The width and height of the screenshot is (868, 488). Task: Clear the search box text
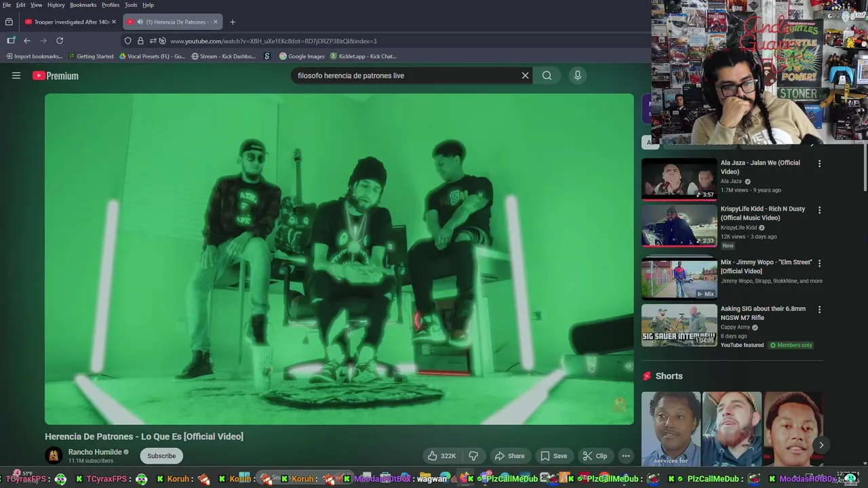[525, 76]
